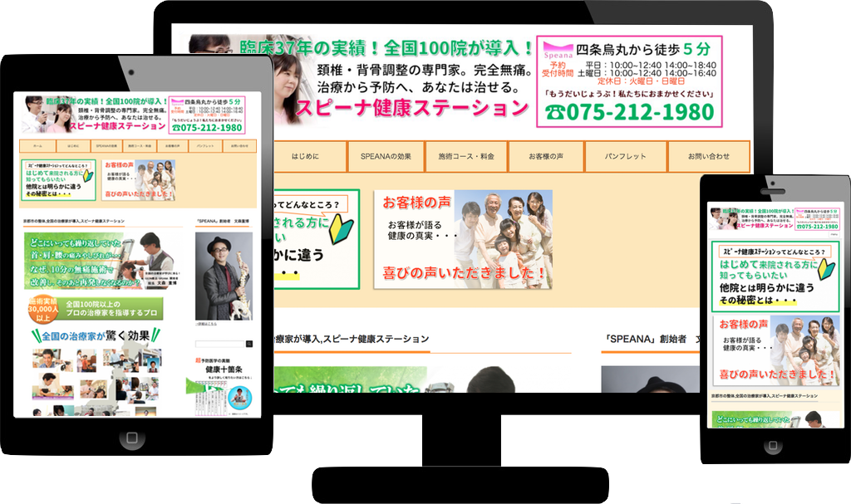Viewport: 851px width, 504px height.
Task: Tap the phone's home button
Action: (773, 445)
